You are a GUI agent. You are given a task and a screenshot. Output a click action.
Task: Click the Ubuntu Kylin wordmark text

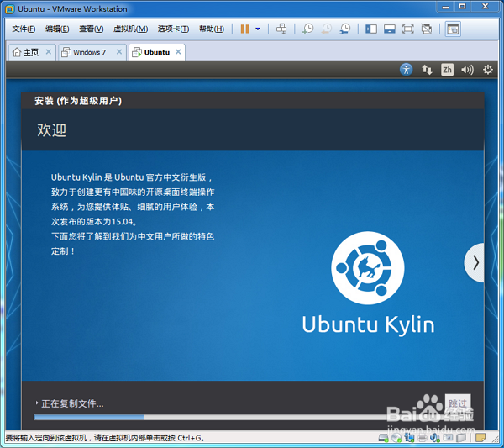point(368,324)
